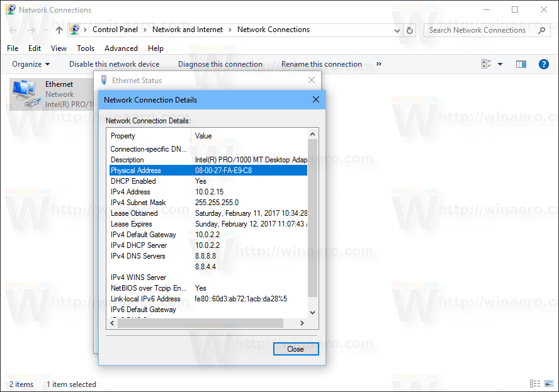
Task: Click the horizontal scrollbar right arrow
Action: (x=302, y=323)
